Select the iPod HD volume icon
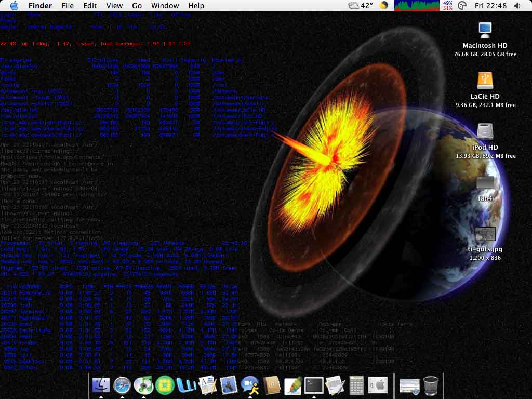Screen dimensions: 532x399 tap(485, 131)
